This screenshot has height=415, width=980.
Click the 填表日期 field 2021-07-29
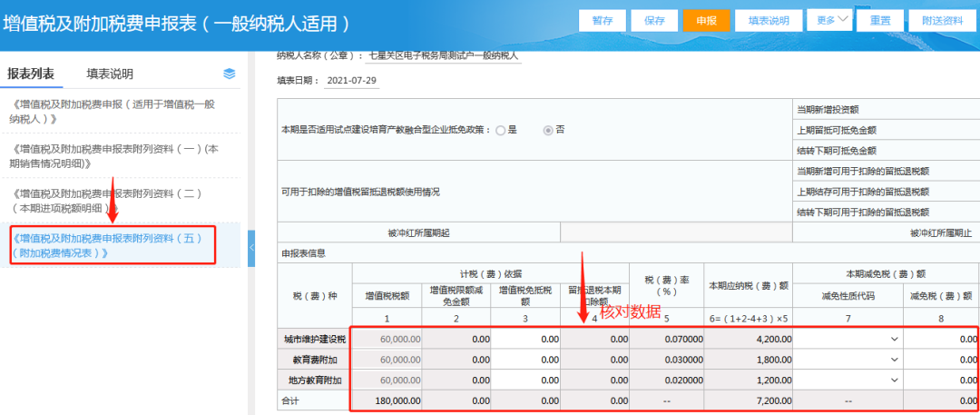click(352, 81)
